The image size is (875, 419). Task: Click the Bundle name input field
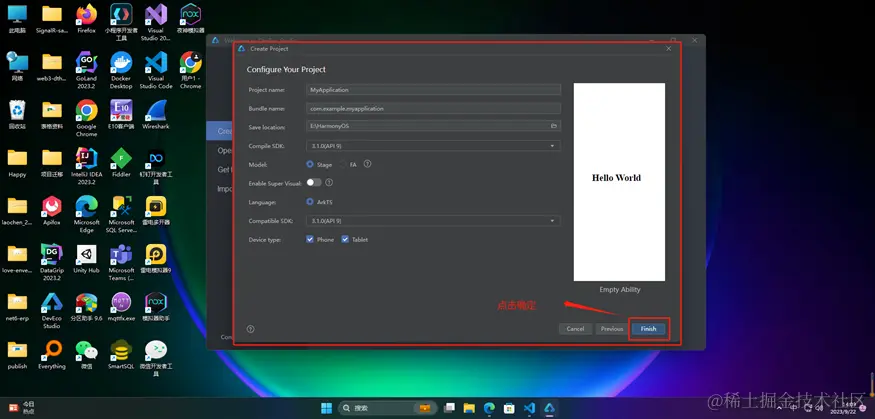(434, 109)
